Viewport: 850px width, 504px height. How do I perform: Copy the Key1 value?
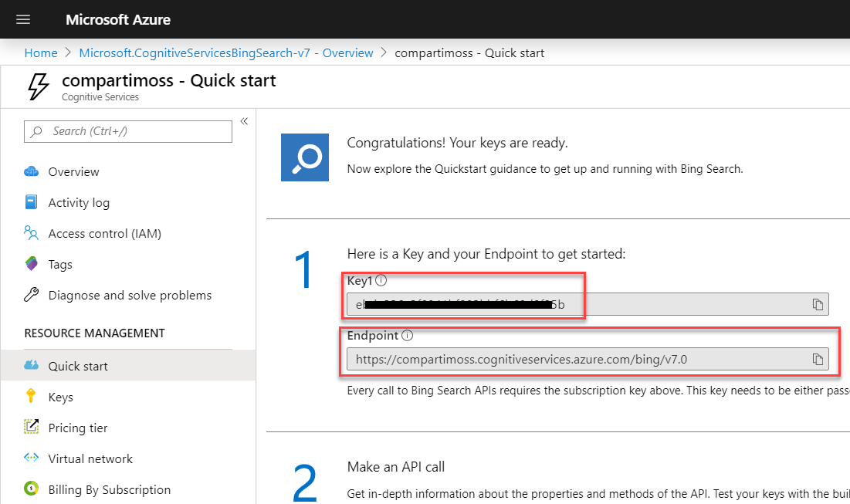pos(818,304)
